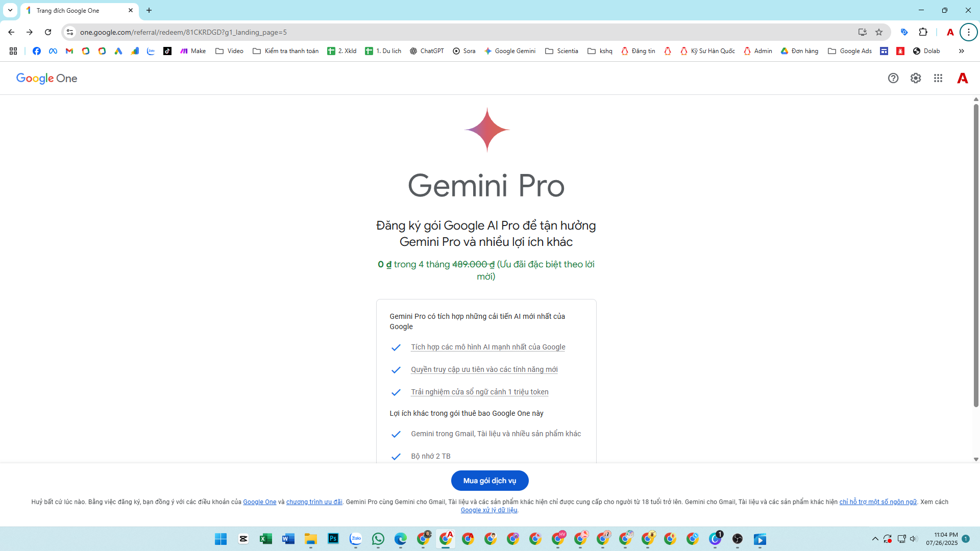Click the Mua gói dịch vụ button

[x=489, y=481]
